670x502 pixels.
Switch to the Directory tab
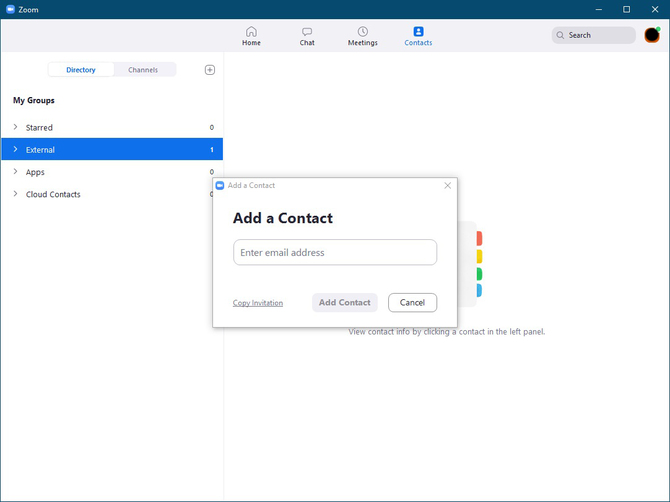(x=81, y=70)
